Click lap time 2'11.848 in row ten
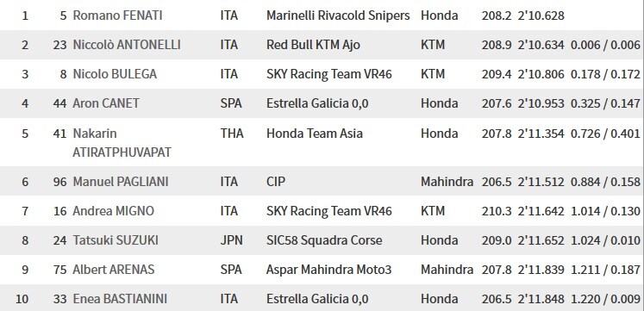644x311 pixels. point(541,299)
